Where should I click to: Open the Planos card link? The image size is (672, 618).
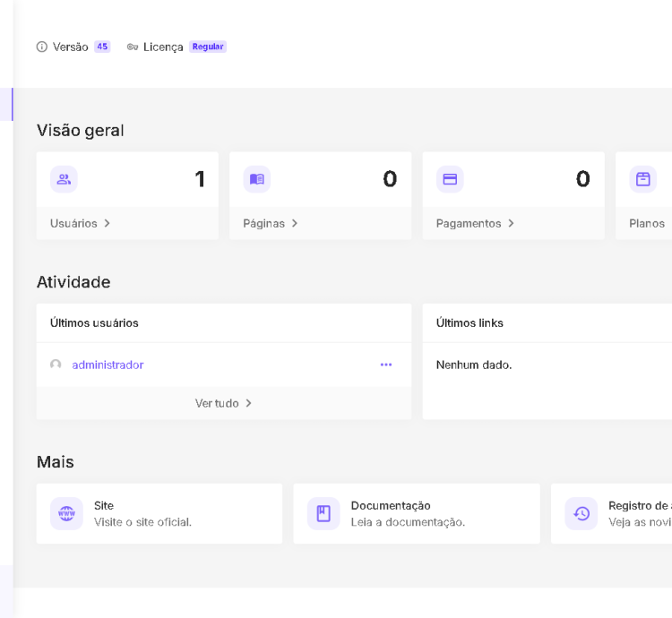click(x=647, y=223)
